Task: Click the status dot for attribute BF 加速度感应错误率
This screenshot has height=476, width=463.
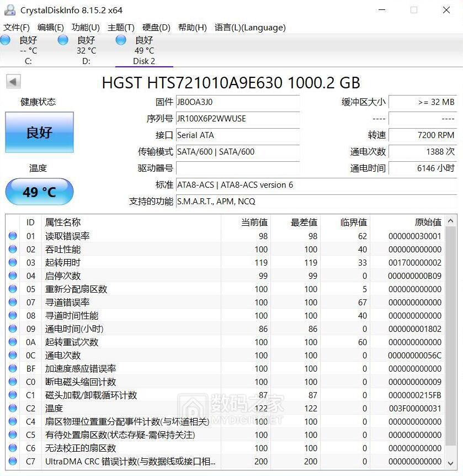Action: pos(13,368)
